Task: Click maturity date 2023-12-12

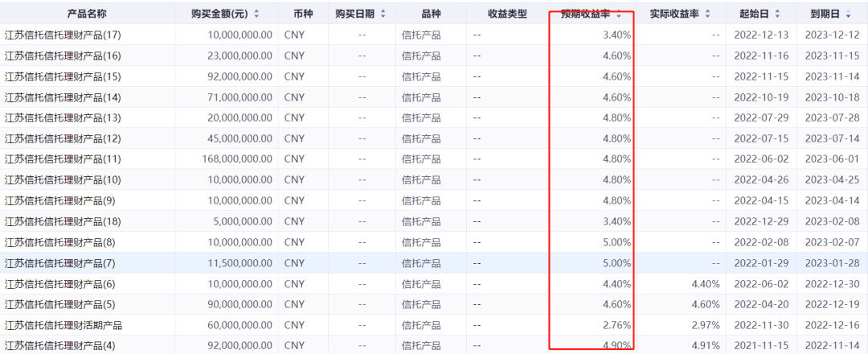Action: tap(832, 35)
